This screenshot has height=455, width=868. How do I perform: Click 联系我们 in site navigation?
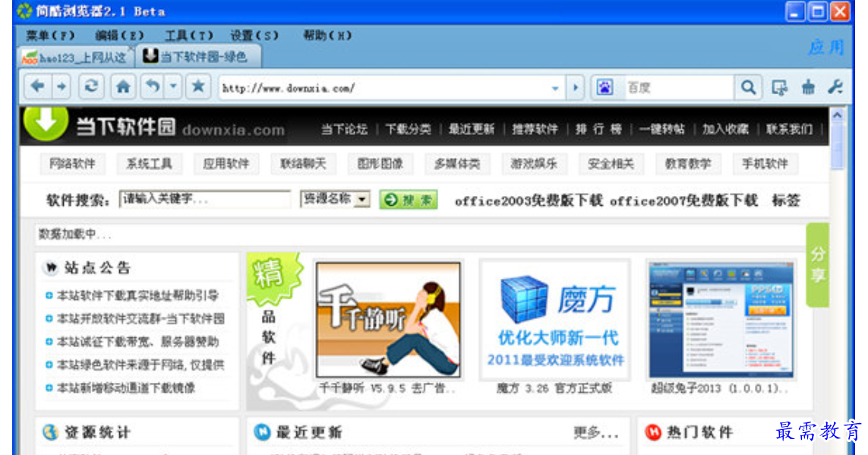point(789,130)
